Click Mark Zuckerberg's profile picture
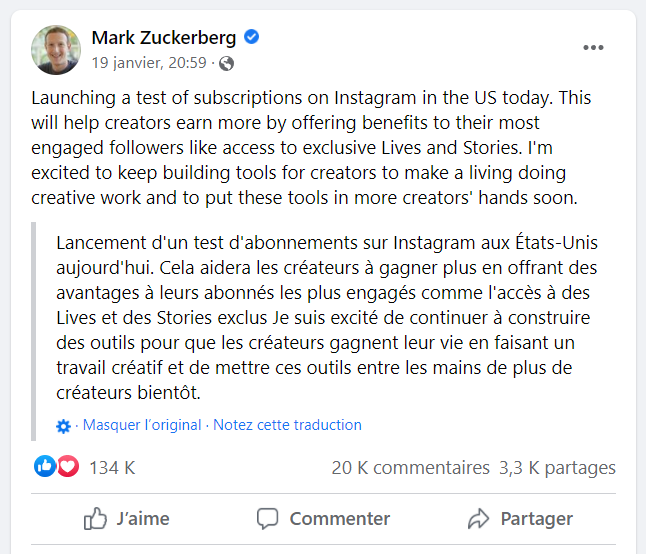Viewport: 646px width, 554px height. point(56,50)
